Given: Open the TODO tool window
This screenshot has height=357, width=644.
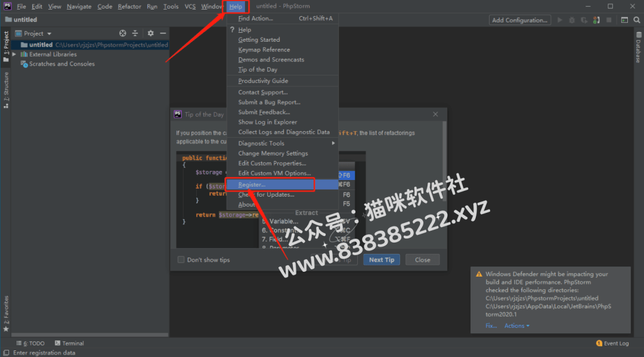Looking at the screenshot, I should click(30, 343).
